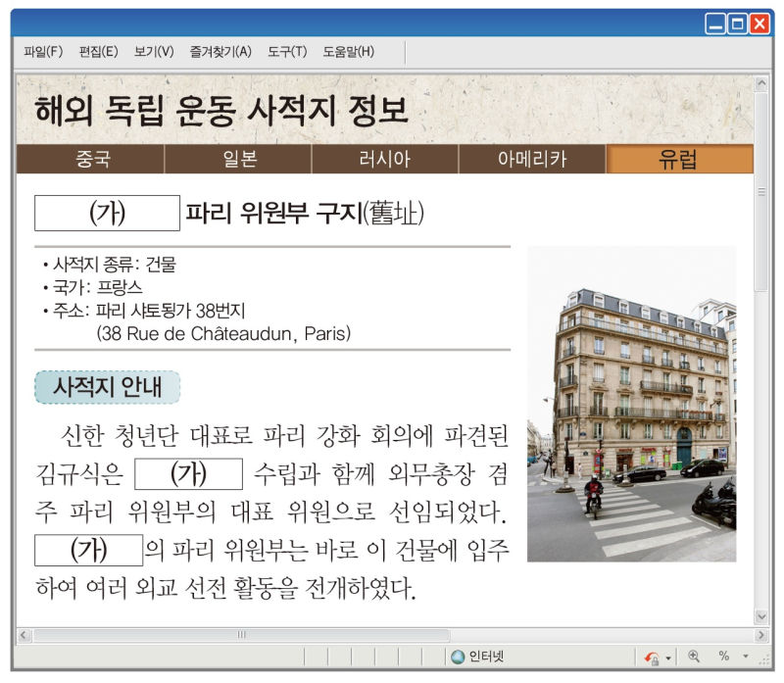Switch to the 일본 tab
This screenshot has width=784, height=683.
coord(238,160)
